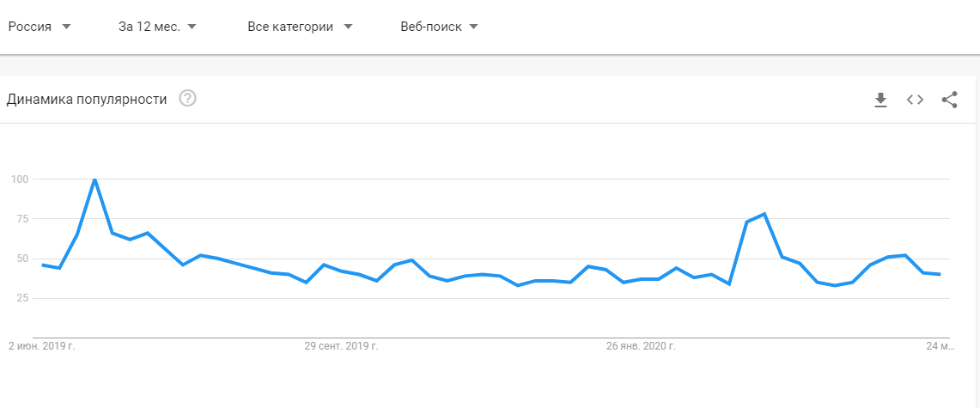Open the Россия region dropdown
Image resolution: width=980 pixels, height=408 pixels.
click(x=40, y=27)
